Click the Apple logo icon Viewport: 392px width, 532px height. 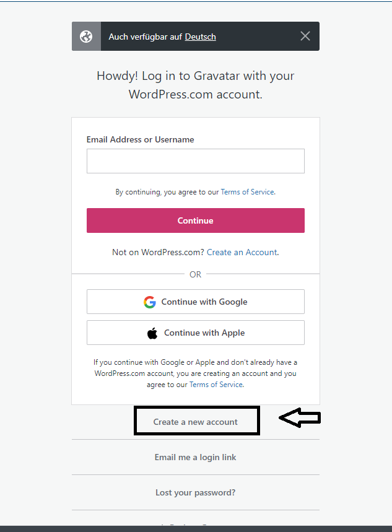click(x=152, y=333)
